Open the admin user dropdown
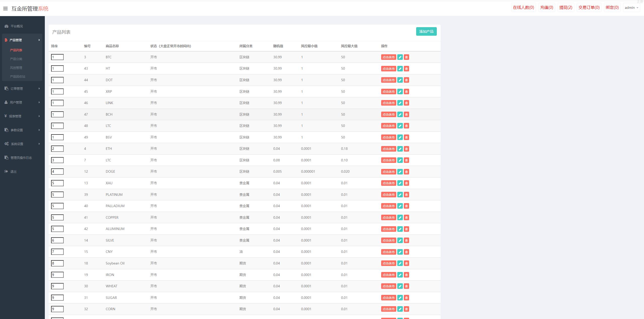 (631, 8)
